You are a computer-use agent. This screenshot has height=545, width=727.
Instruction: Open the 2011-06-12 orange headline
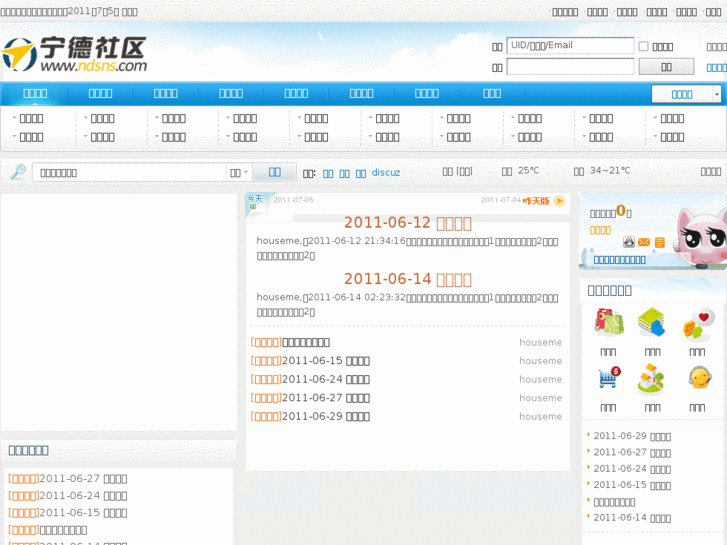click(x=408, y=223)
